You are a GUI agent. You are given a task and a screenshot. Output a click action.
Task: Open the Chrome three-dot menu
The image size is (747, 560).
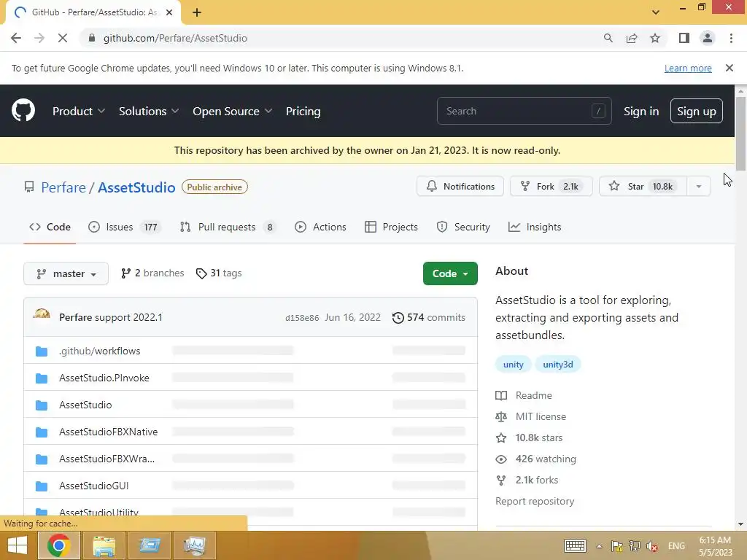coord(731,38)
